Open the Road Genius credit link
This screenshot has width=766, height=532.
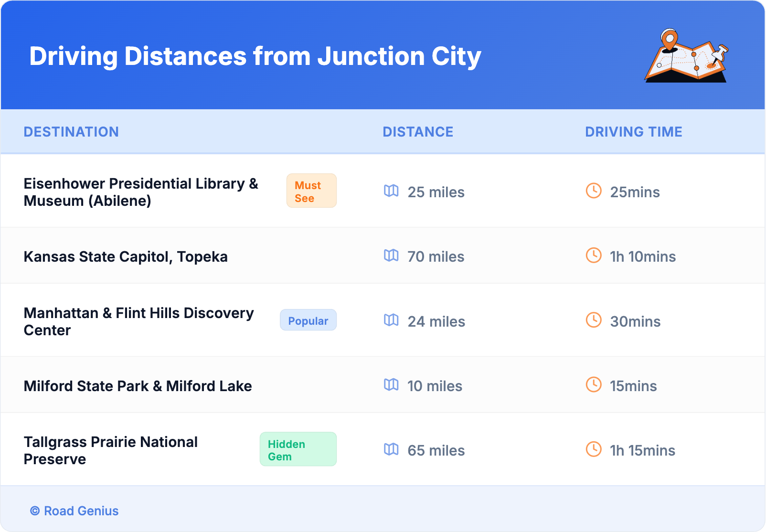coord(81,511)
